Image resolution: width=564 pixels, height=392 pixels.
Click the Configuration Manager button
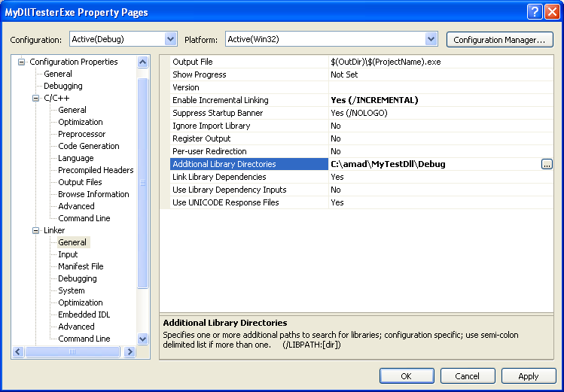(499, 39)
